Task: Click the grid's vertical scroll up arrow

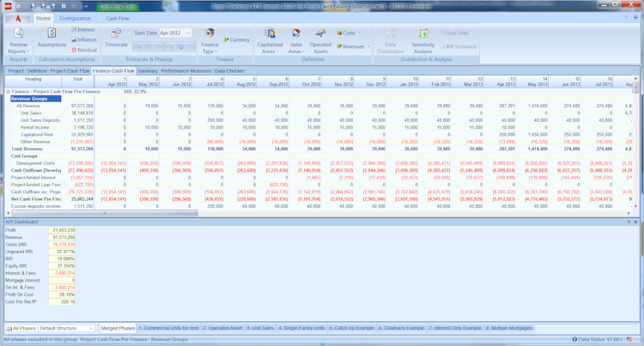Action: coord(635,78)
